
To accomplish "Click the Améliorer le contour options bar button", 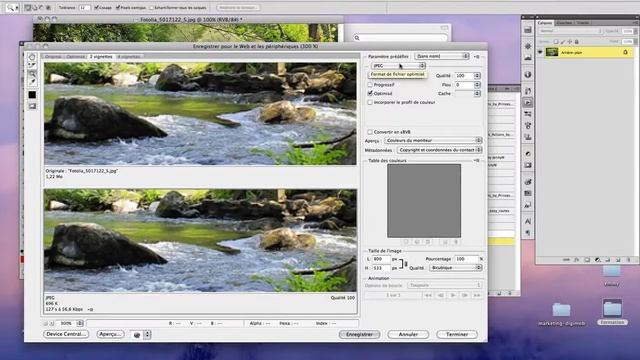I will coord(238,7).
